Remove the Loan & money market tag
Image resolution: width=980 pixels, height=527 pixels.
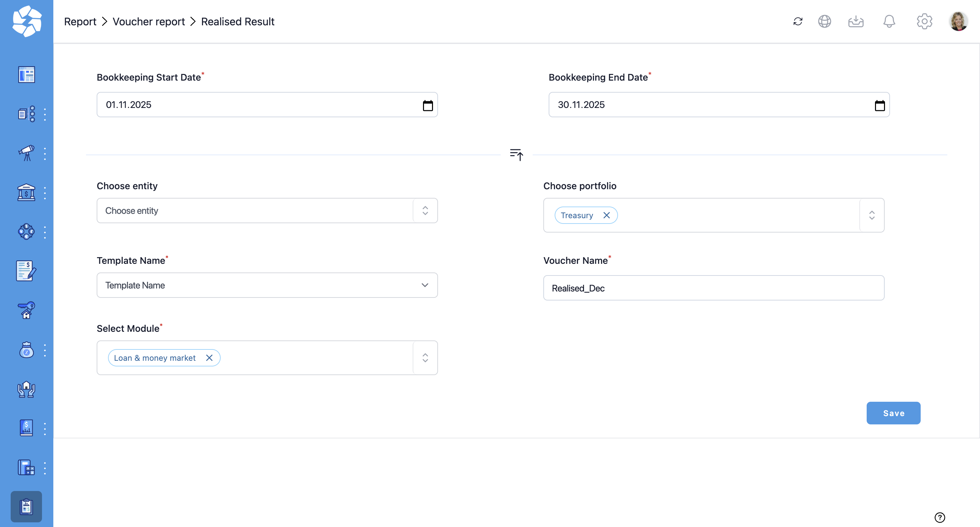pyautogui.click(x=209, y=358)
